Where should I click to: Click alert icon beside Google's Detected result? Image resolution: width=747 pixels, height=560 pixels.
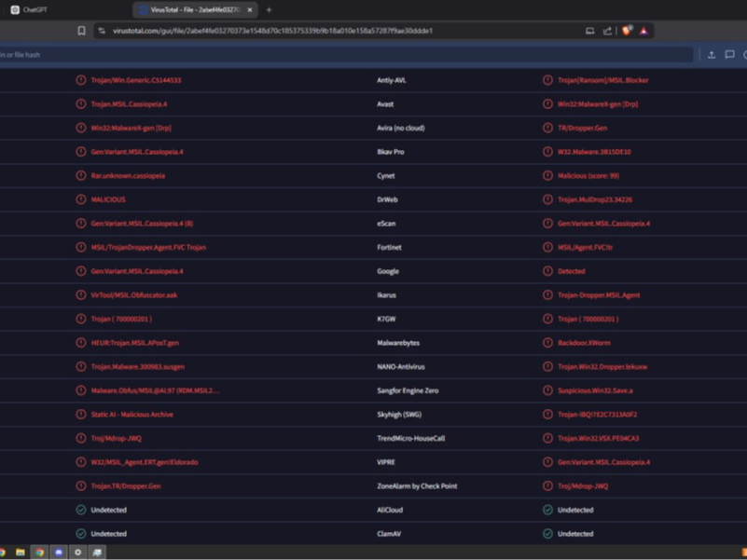pos(547,271)
